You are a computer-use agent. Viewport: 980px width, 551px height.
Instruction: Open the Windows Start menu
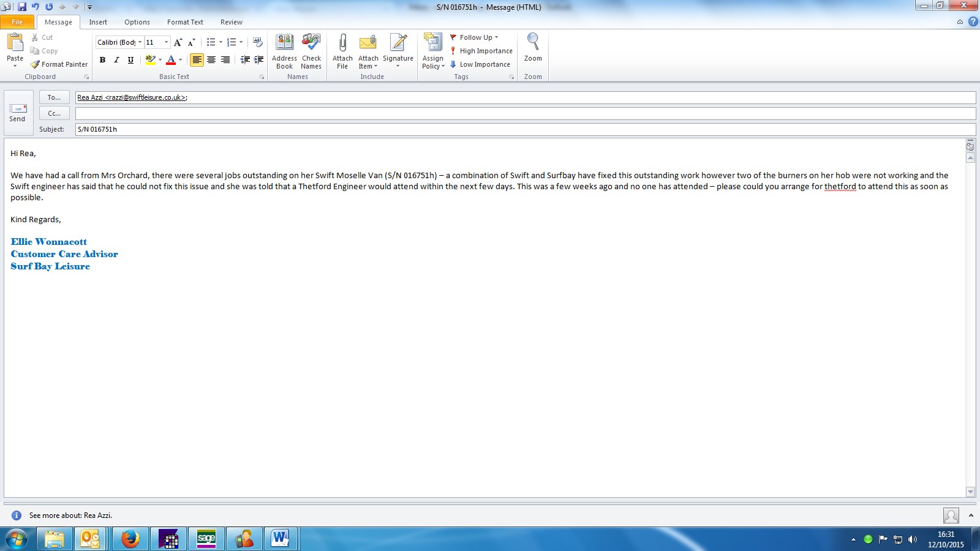pos(17,539)
